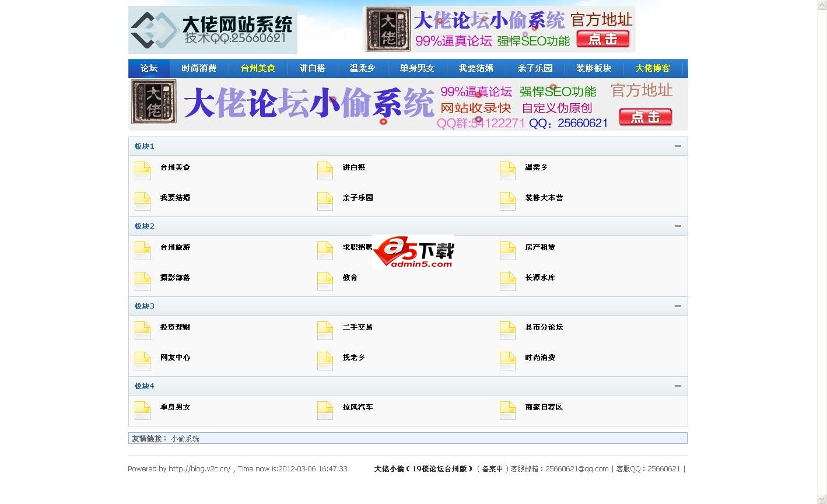
Task: Click the folder icon next to 拉风汽车
Action: pos(325,410)
